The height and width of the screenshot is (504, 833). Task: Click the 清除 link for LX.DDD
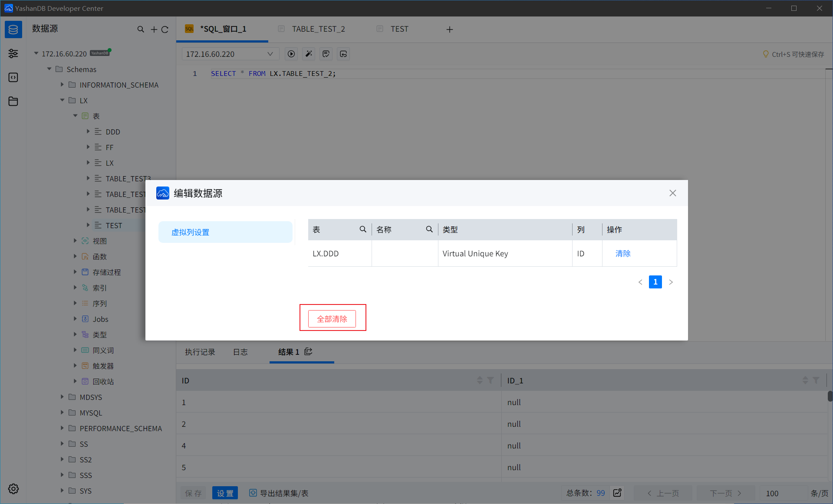[x=623, y=253]
